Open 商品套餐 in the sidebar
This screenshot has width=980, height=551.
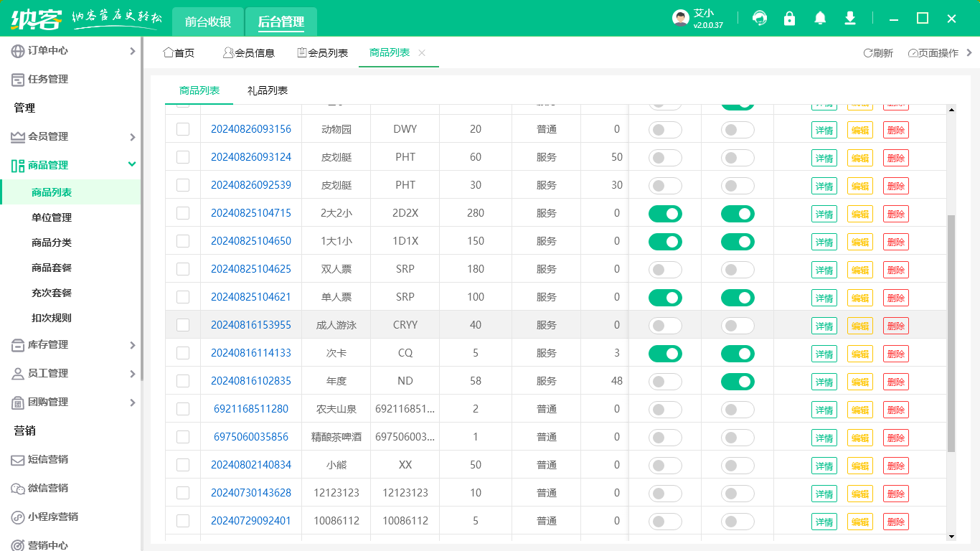pyautogui.click(x=52, y=268)
